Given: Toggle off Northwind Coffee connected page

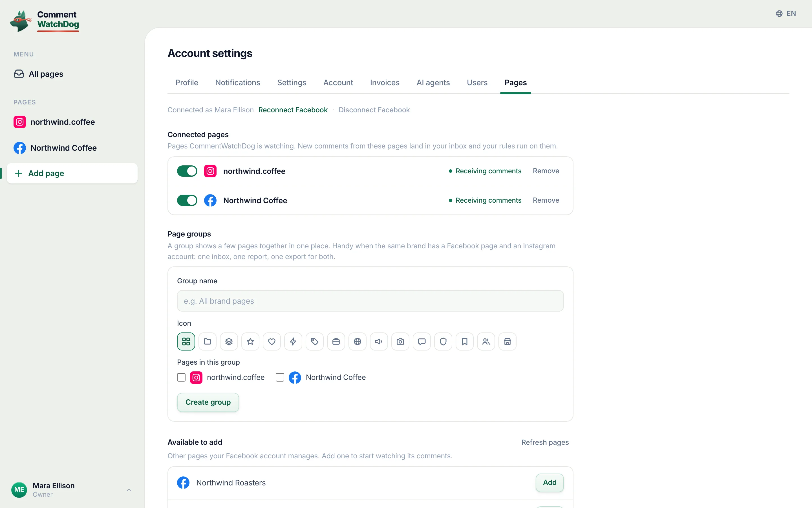Looking at the screenshot, I should 187,201.
